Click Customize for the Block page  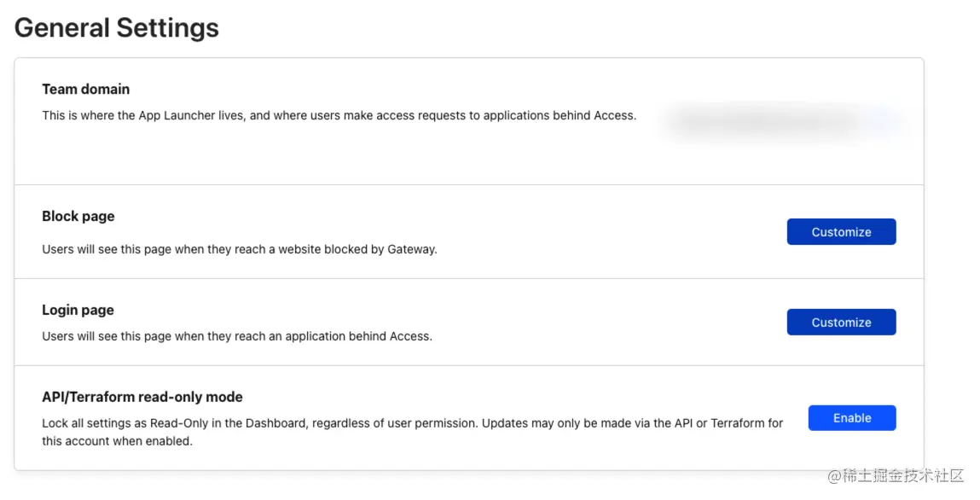coord(841,232)
